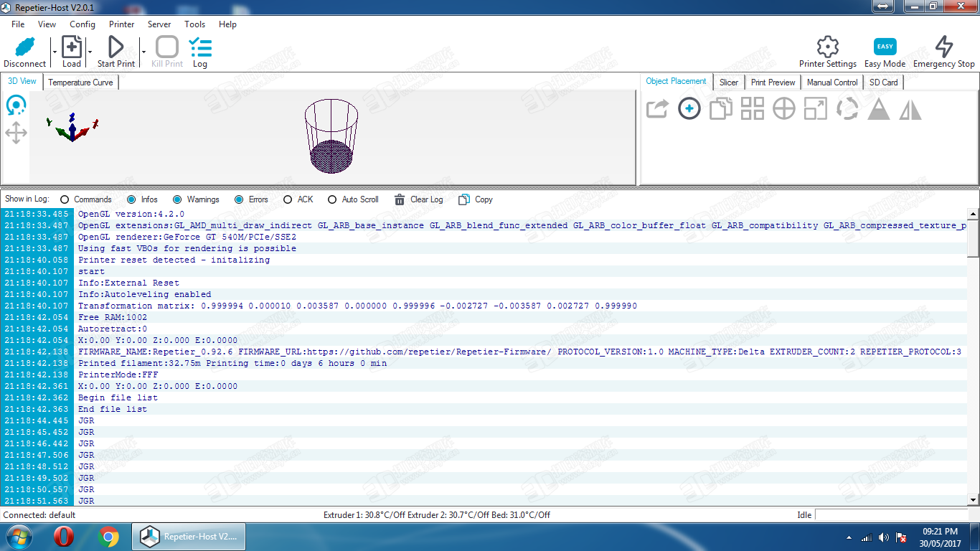Open the Load dropdown arrow

tap(90, 52)
